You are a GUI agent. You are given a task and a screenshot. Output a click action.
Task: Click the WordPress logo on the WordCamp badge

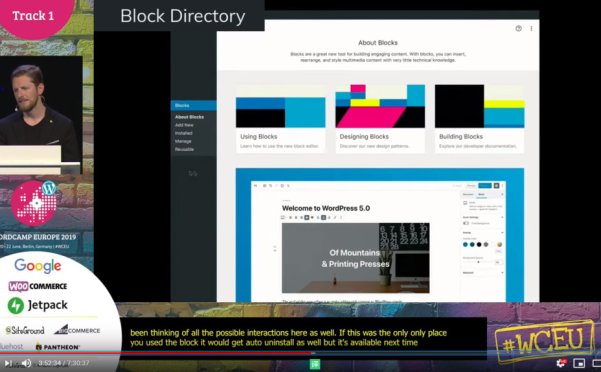[49, 188]
